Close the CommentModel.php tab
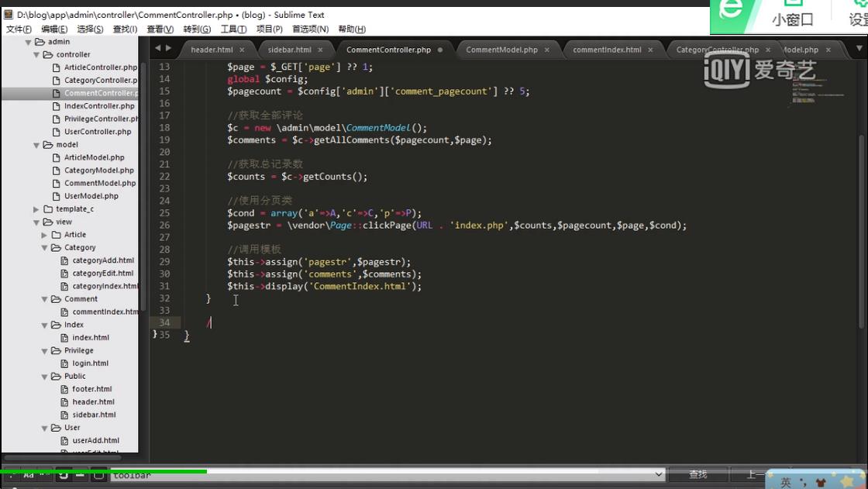The height and width of the screenshot is (489, 868). (547, 50)
